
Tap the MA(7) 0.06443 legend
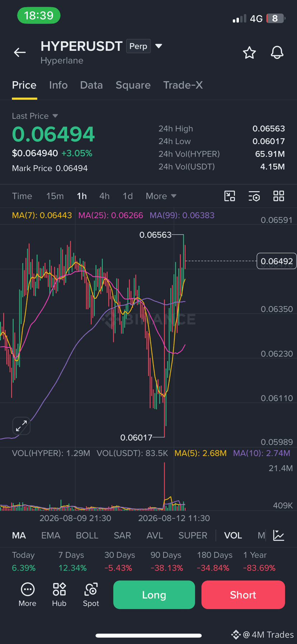click(42, 216)
